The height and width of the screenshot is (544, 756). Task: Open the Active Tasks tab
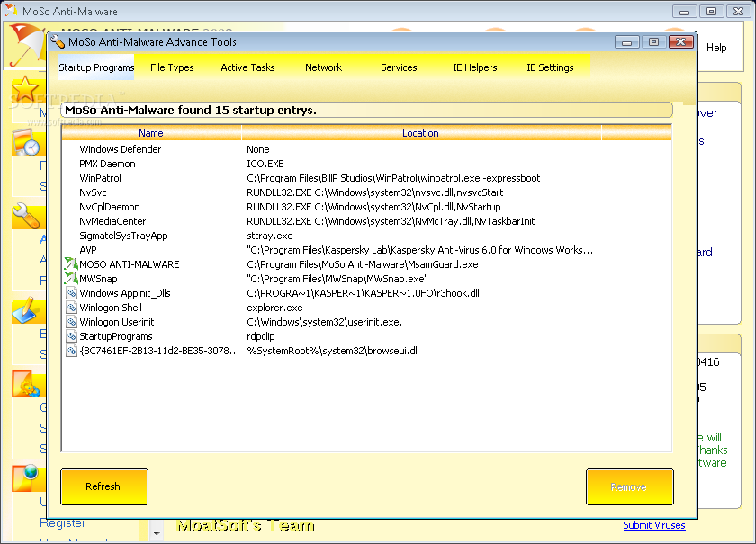(x=247, y=67)
